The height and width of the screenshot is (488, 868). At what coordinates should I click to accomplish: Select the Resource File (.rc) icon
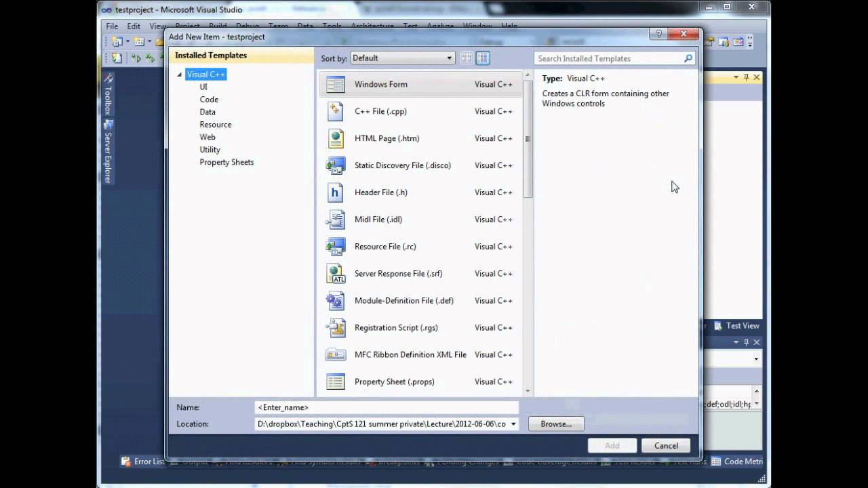(x=336, y=247)
